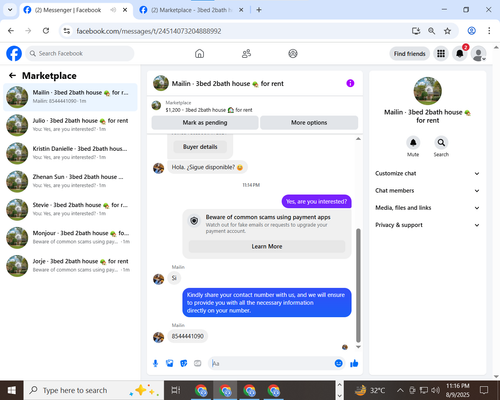The width and height of the screenshot is (500, 400).
Task: Choose a GIF icon
Action: (198, 363)
